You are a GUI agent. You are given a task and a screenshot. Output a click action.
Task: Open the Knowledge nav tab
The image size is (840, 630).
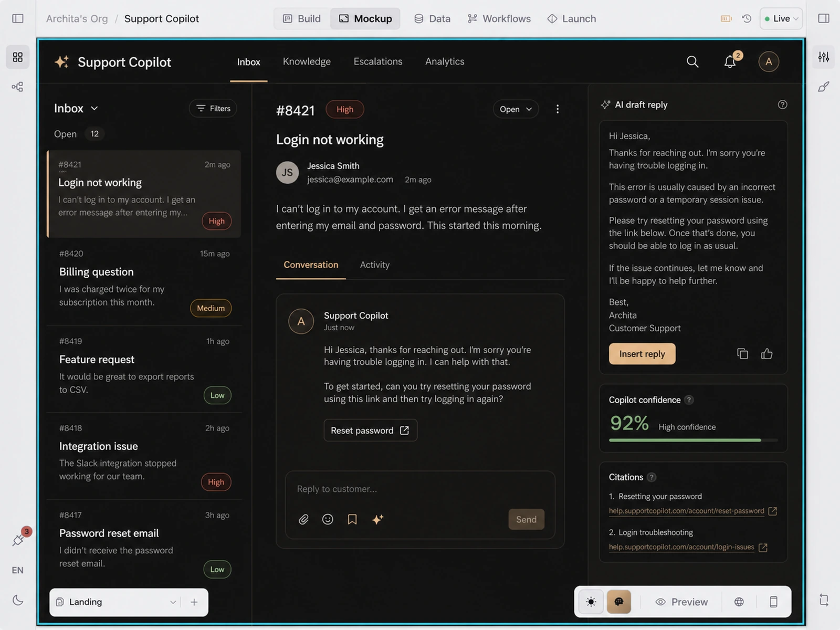(307, 61)
